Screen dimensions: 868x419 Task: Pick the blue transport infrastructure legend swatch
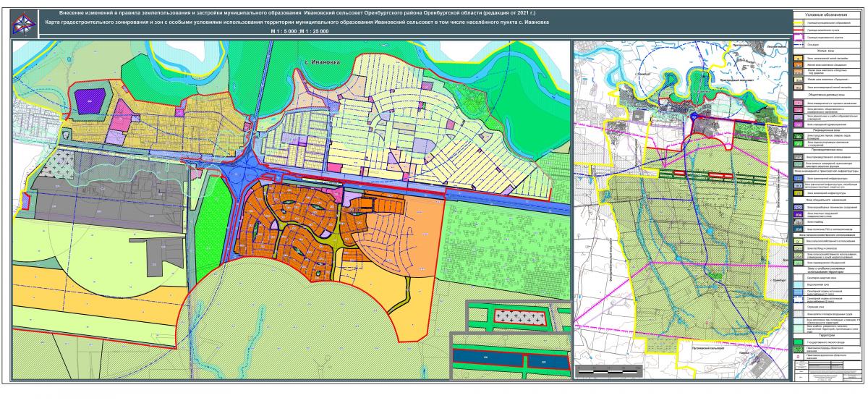pos(798,178)
